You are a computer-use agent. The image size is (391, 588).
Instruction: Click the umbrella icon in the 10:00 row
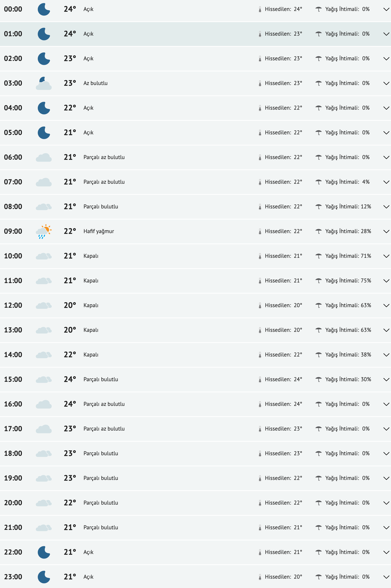point(318,256)
